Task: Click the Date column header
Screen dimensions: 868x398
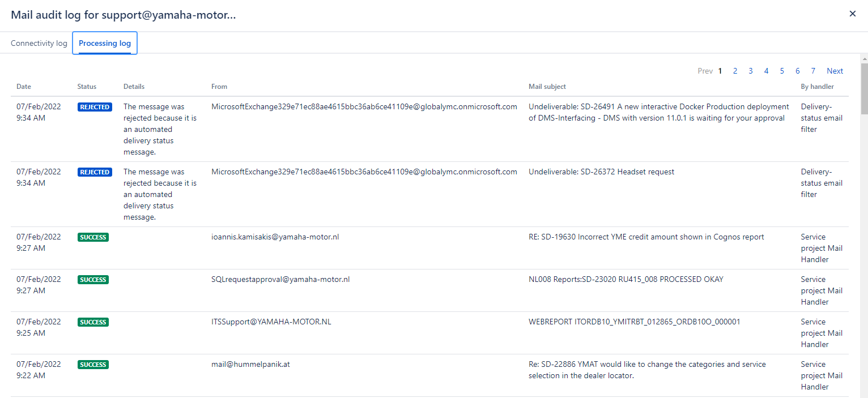Action: pyautogui.click(x=24, y=87)
